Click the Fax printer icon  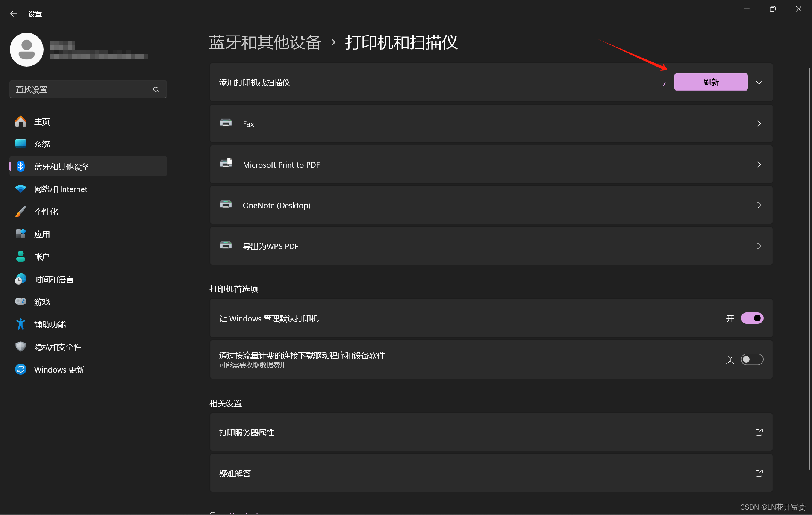(226, 123)
